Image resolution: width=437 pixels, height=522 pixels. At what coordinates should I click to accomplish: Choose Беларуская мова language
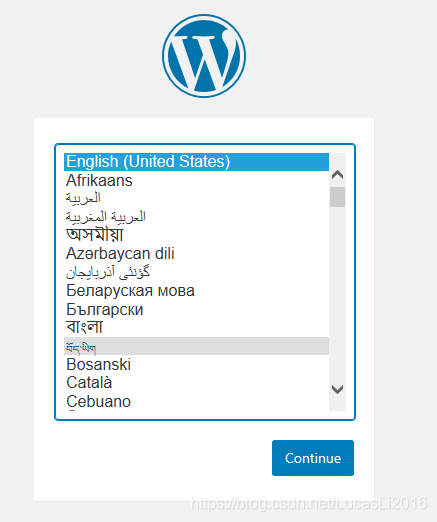[196, 291]
